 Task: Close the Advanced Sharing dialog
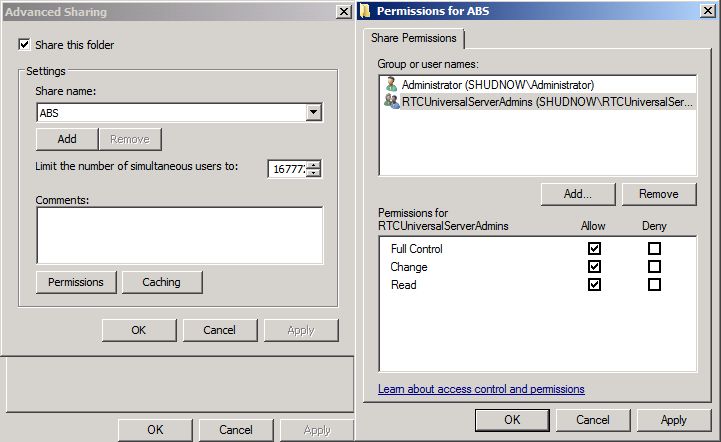tap(344, 11)
